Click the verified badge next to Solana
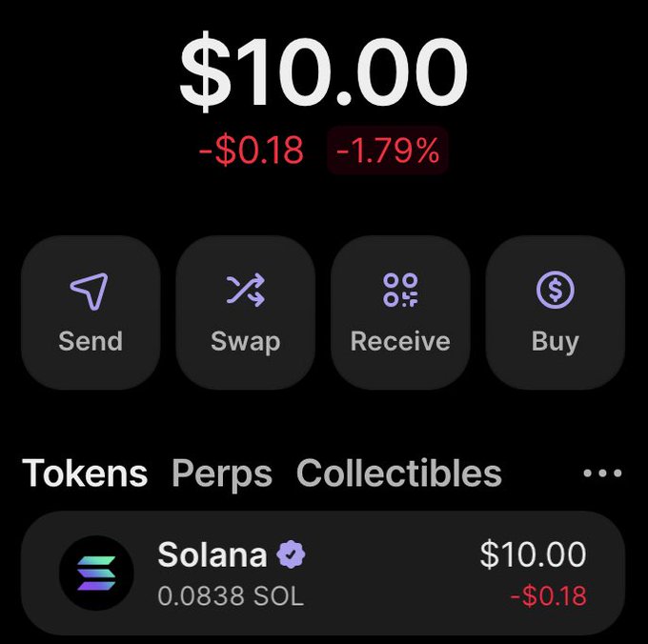 click(291, 553)
